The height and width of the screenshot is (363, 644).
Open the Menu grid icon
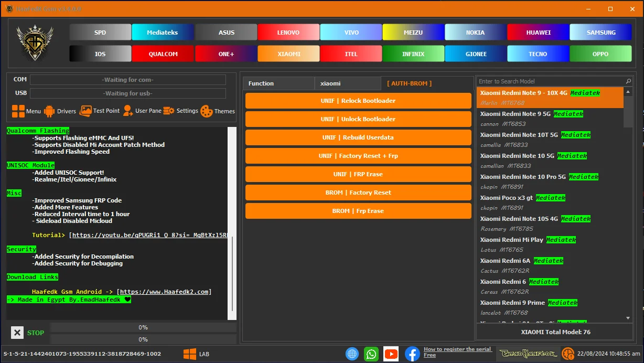(18, 111)
